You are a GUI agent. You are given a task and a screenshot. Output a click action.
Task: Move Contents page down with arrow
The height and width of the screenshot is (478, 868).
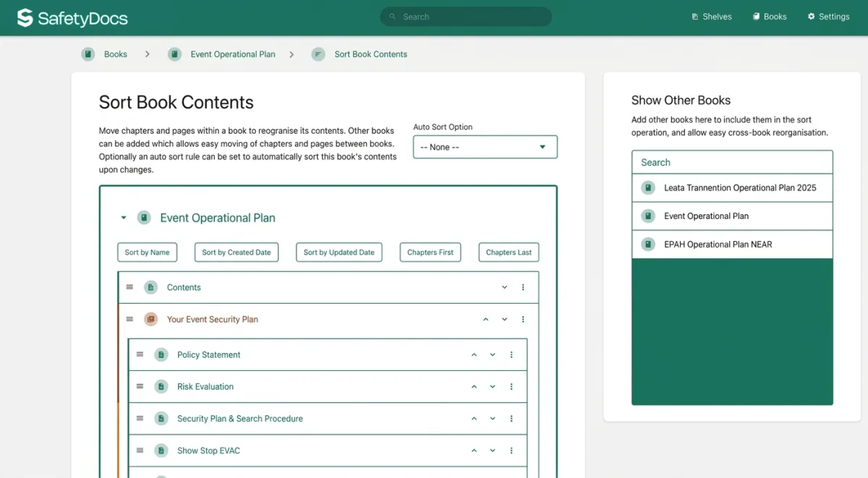pos(505,287)
